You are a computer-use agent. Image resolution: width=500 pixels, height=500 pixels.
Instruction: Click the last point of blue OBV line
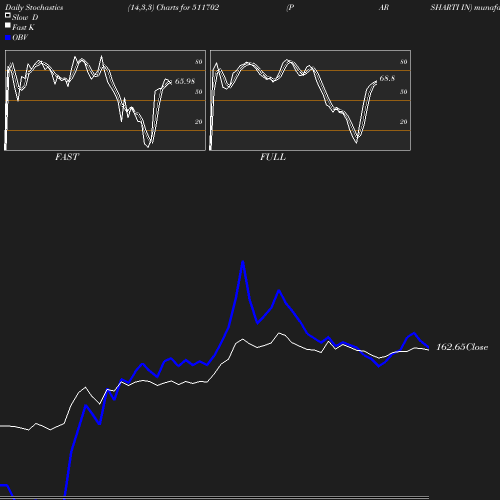pyautogui.click(x=428, y=348)
